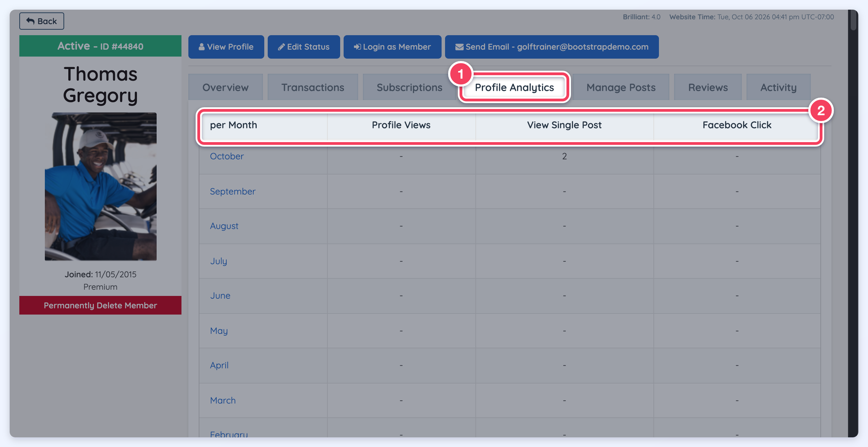Send email to golftrainer@bootstrapdemo.com
868x447 pixels.
[552, 47]
